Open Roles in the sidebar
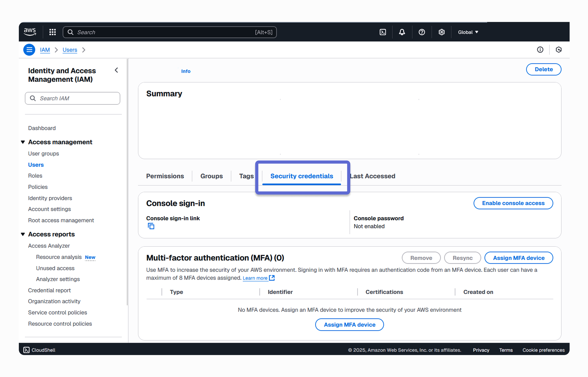The height and width of the screenshot is (377, 588). point(35,176)
